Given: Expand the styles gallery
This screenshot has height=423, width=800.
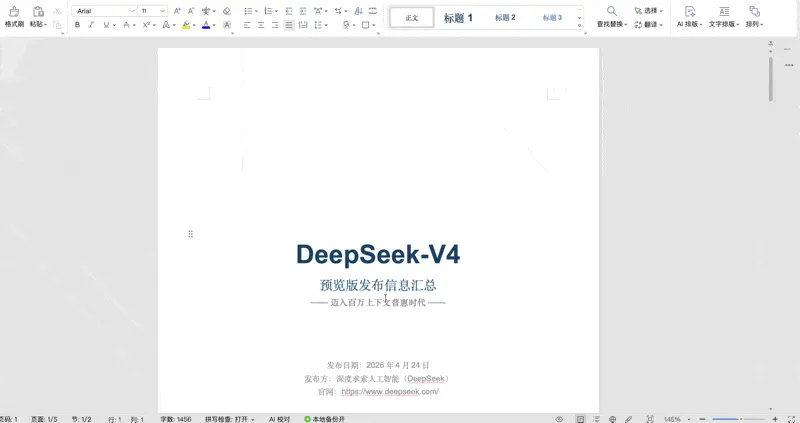Looking at the screenshot, I should [580, 25].
